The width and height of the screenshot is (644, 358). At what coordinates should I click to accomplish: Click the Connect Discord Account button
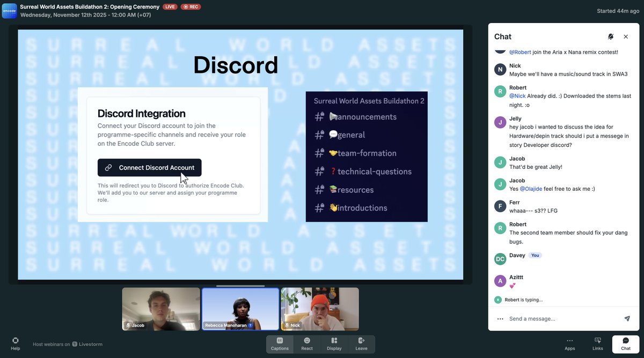point(150,167)
